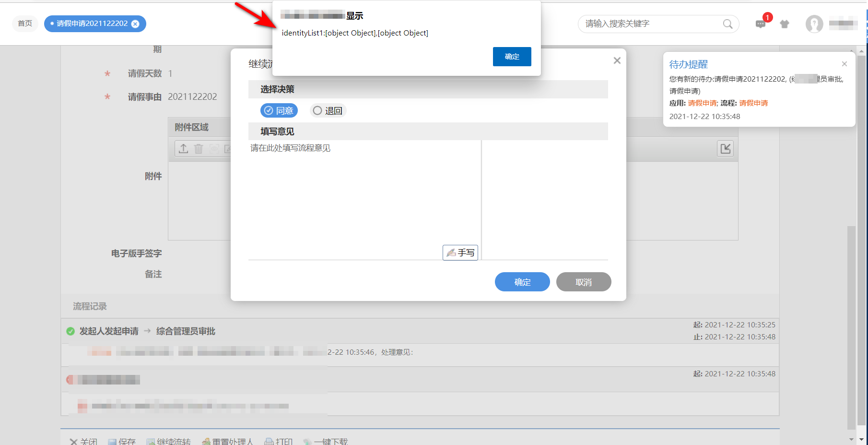Switch to the 请假申请2021122202 tab
868x445 pixels.
(92, 24)
